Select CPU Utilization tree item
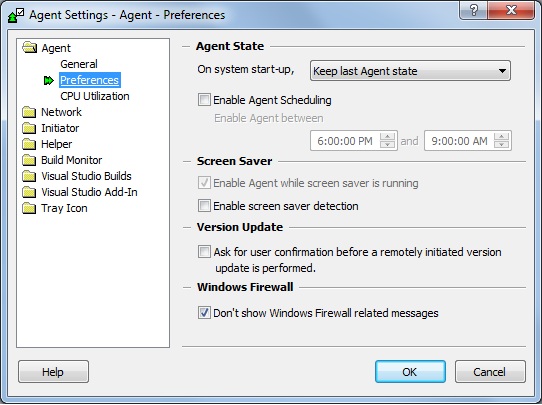The height and width of the screenshot is (405, 542). (95, 96)
